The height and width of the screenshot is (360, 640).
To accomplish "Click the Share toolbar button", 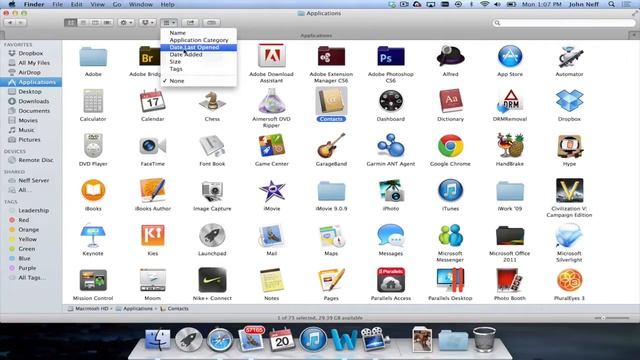I will tap(190, 22).
